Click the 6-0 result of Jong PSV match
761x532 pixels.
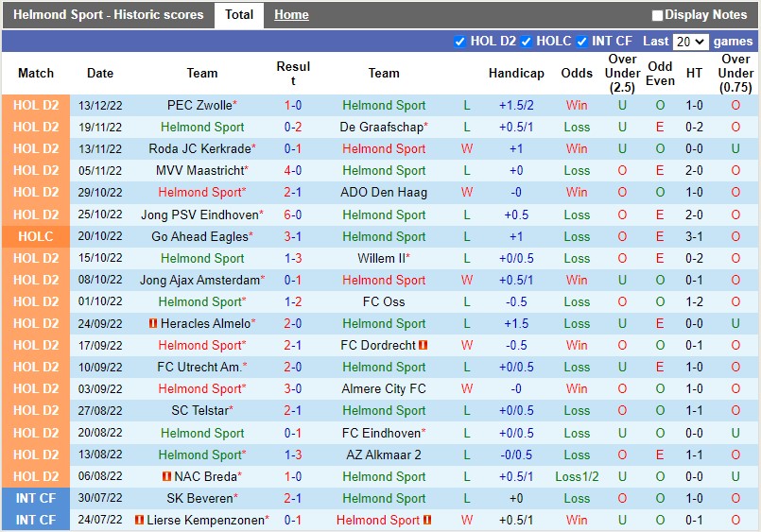pos(293,215)
